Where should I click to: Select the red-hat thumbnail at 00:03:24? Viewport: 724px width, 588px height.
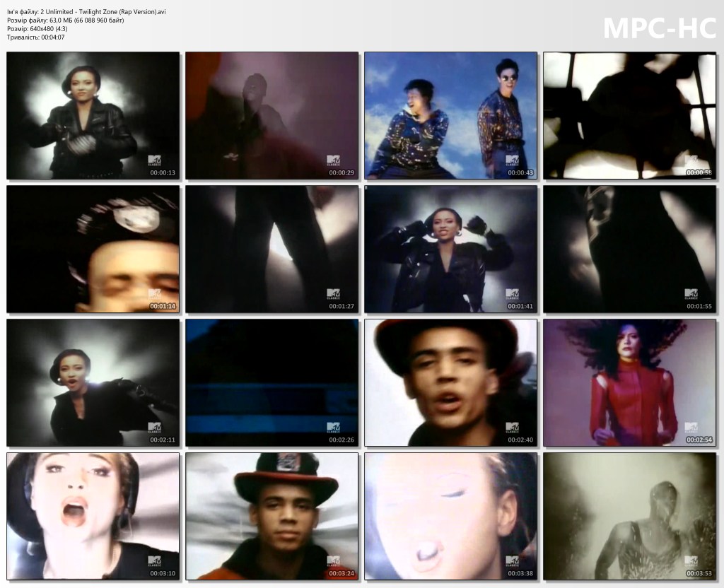point(272,516)
